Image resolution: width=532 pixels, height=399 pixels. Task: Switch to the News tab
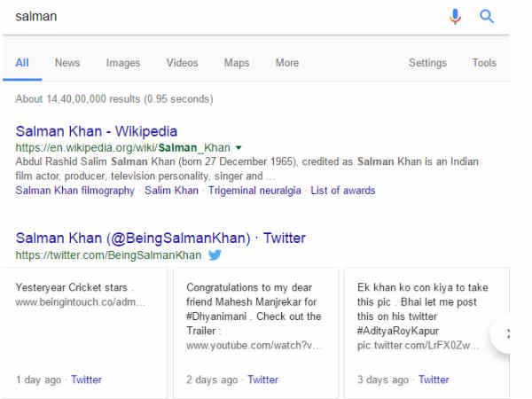point(67,63)
